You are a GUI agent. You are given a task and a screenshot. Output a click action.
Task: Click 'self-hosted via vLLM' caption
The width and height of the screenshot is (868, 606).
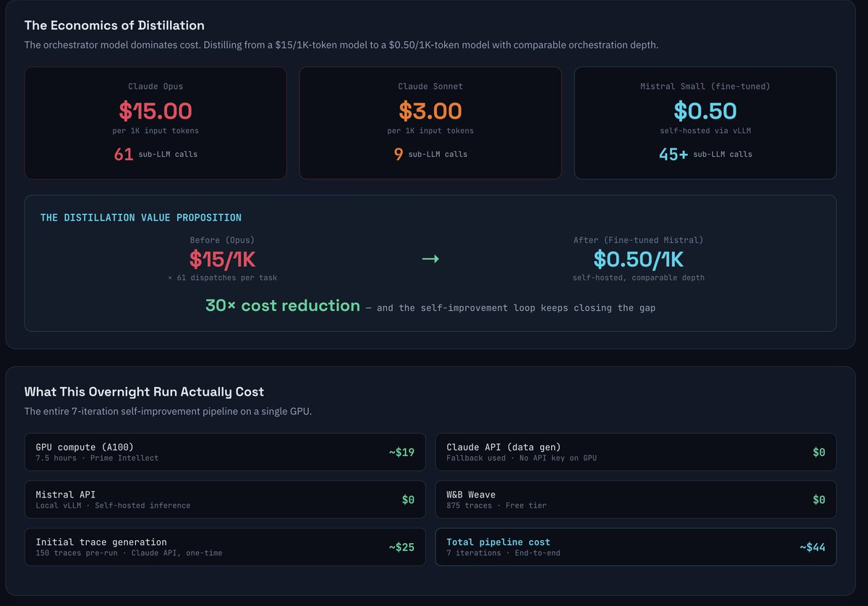(x=705, y=131)
